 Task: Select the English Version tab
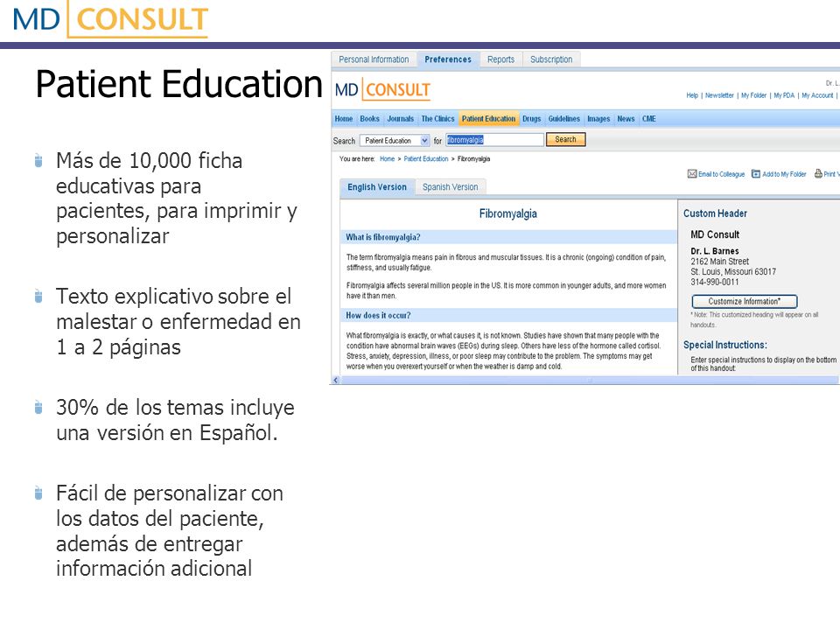[377, 187]
